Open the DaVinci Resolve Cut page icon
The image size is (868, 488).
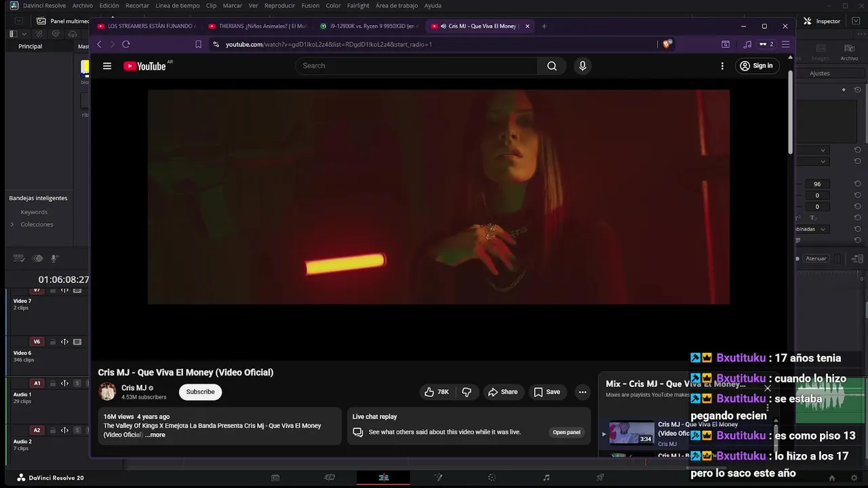coord(330,478)
